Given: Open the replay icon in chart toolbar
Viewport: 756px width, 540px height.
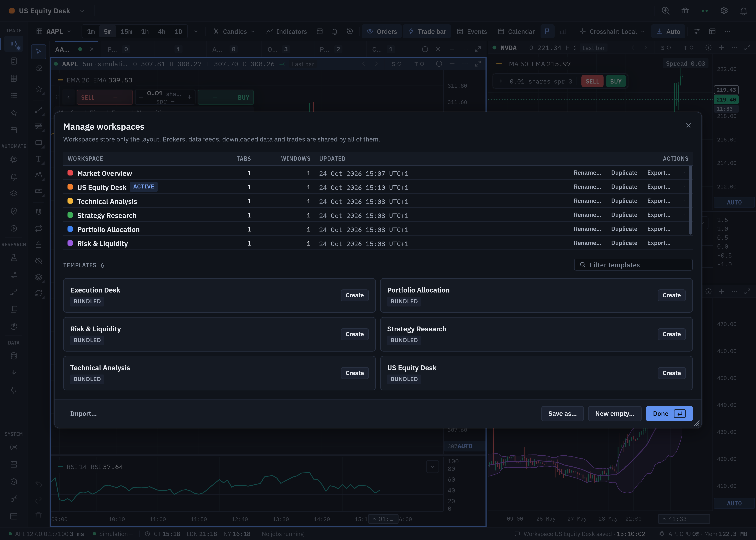Looking at the screenshot, I should [350, 31].
